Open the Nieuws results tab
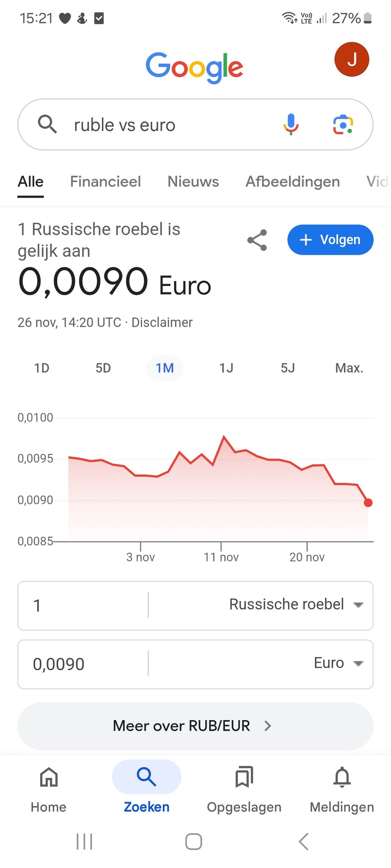391x868 pixels. [x=193, y=182]
